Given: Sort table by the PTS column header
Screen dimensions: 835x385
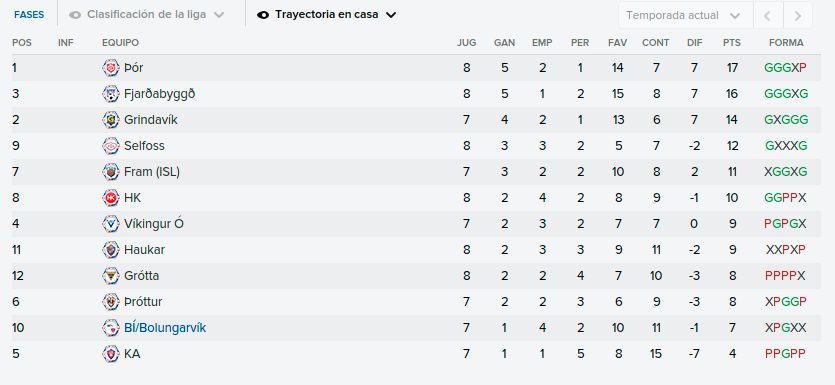Looking at the screenshot, I should coord(732,43).
